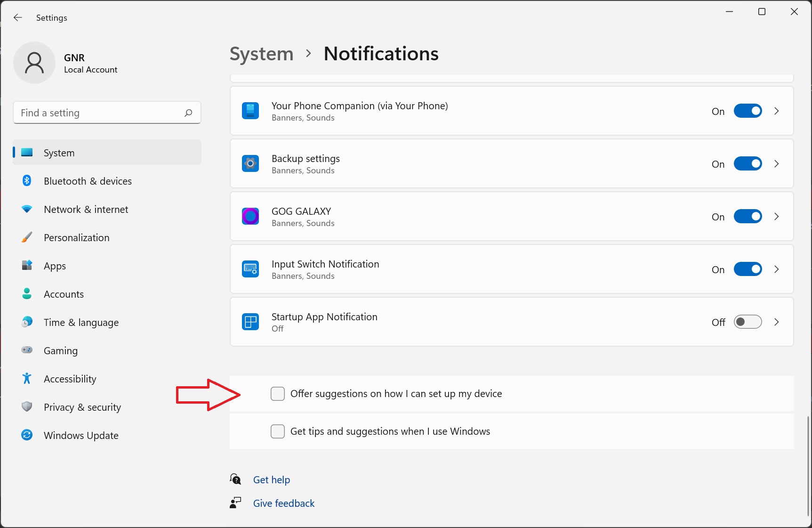Check Offer suggestions on device setup

(x=278, y=394)
